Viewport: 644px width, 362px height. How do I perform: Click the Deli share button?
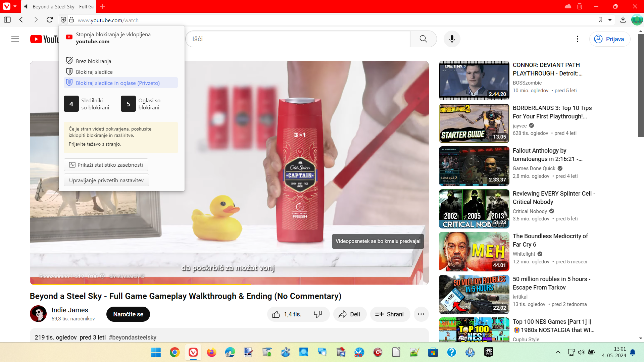pos(350,314)
